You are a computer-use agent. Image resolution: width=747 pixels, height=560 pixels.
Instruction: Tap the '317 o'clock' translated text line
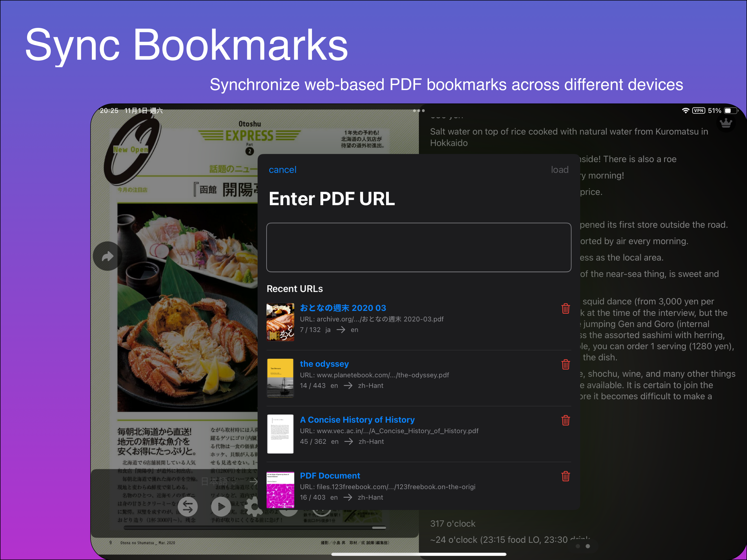(x=453, y=524)
